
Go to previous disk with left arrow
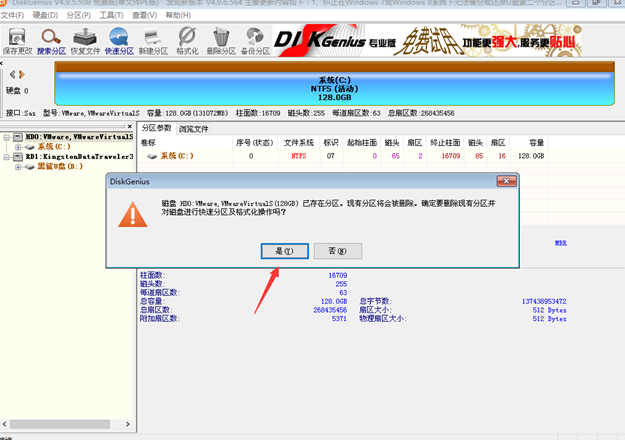click(12, 75)
